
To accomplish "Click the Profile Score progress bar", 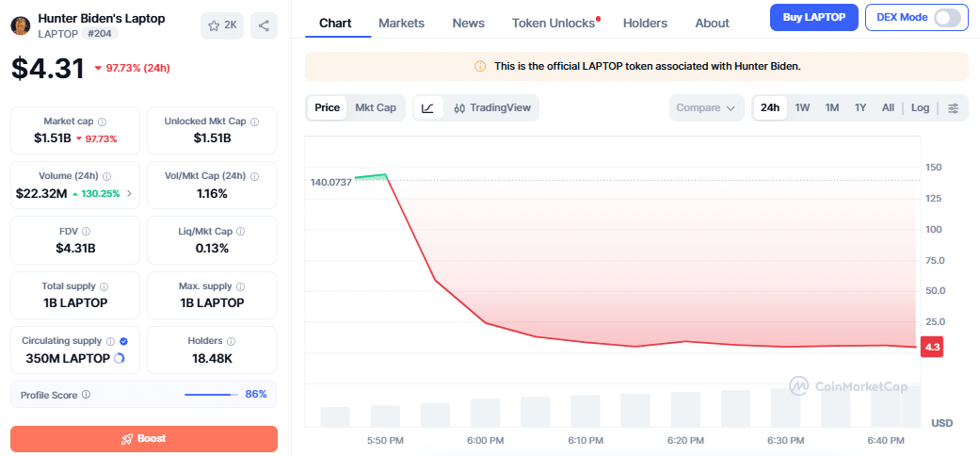I will coord(211,395).
